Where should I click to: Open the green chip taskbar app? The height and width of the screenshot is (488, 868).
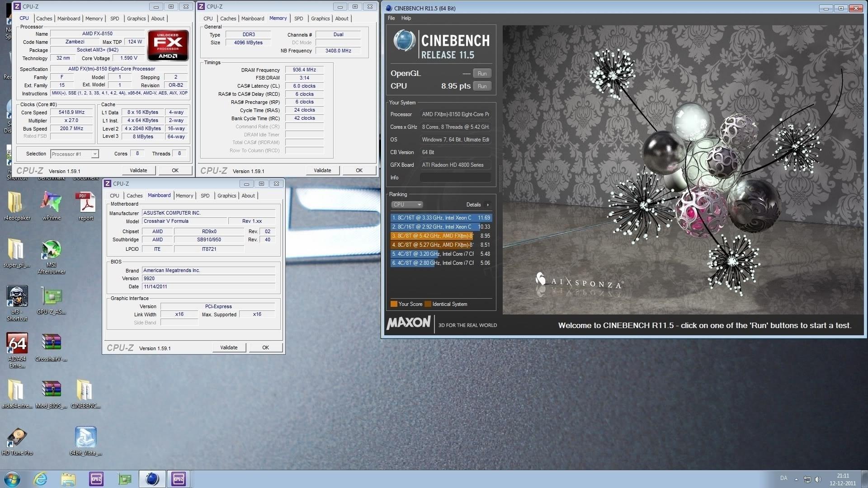point(124,479)
